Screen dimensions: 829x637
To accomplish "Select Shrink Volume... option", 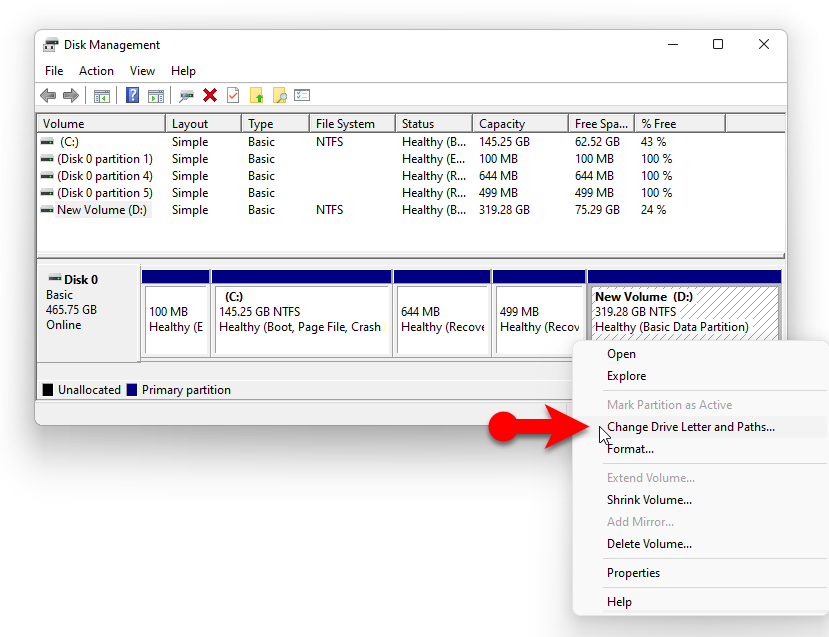I will (x=700, y=500).
